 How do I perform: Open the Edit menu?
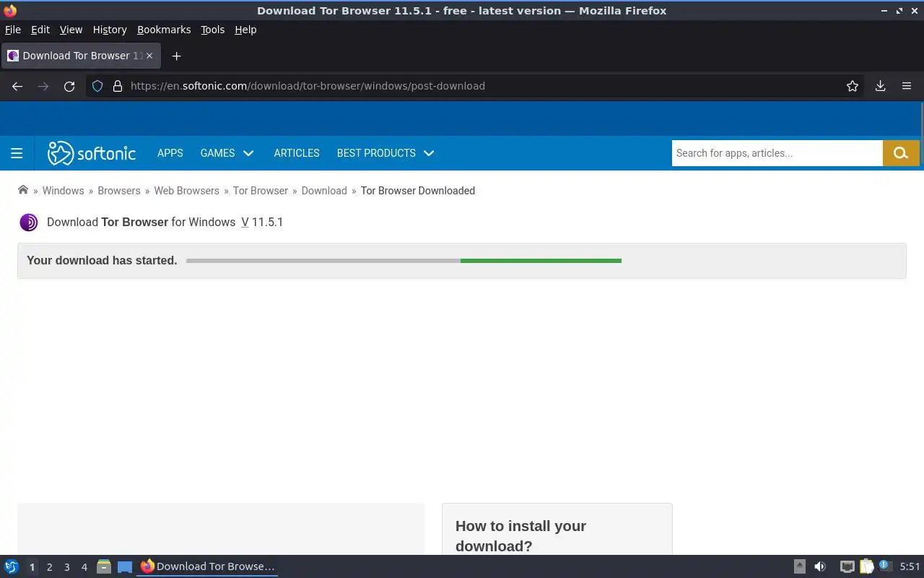click(x=40, y=30)
